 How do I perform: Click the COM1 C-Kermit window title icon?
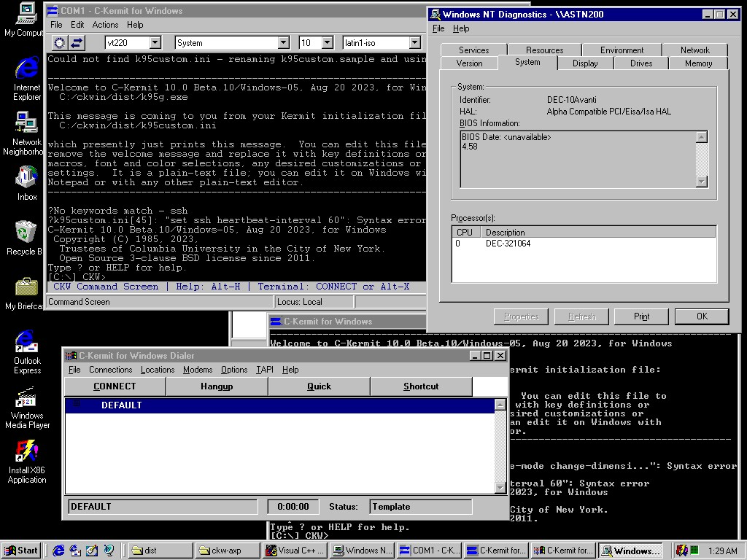click(53, 10)
